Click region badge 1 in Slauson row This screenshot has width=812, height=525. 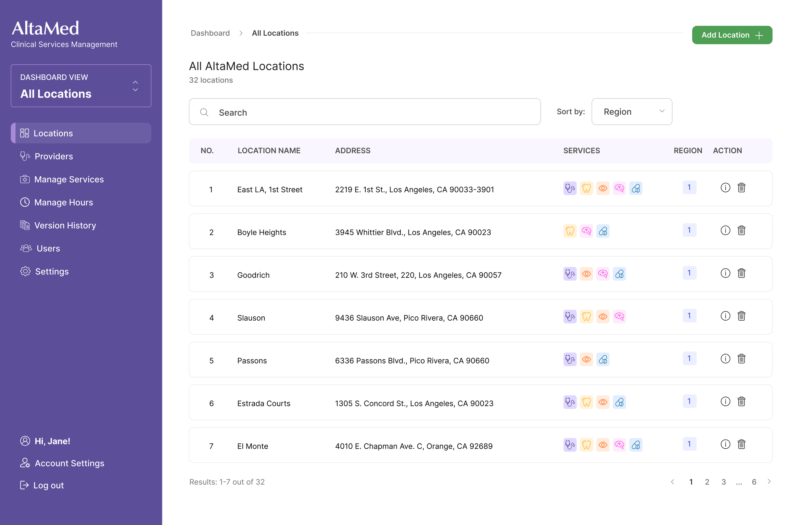(689, 316)
